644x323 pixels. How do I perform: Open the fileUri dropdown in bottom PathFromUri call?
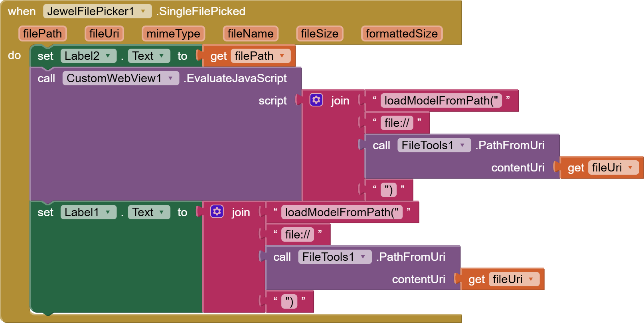coord(531,279)
